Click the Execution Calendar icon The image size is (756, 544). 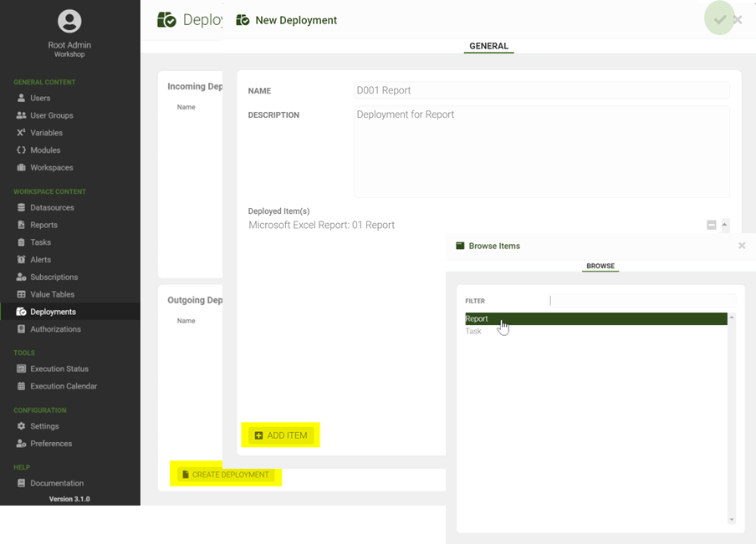tap(22, 386)
